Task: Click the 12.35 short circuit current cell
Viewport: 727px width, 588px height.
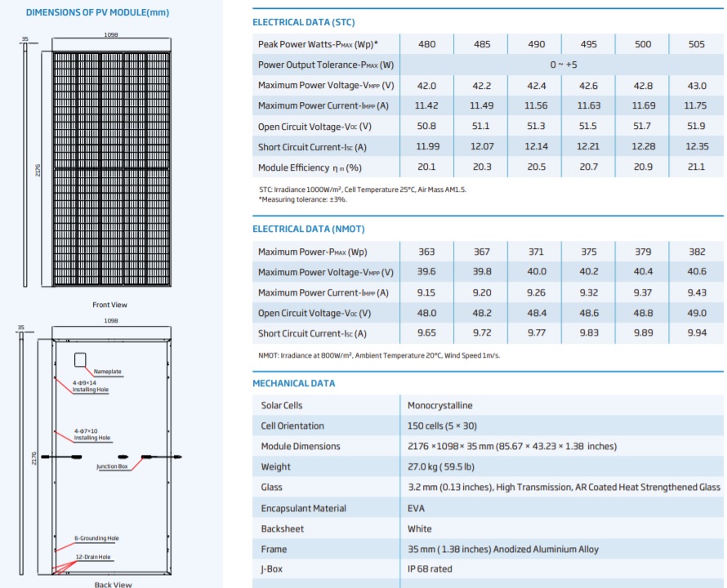Action: [698, 146]
